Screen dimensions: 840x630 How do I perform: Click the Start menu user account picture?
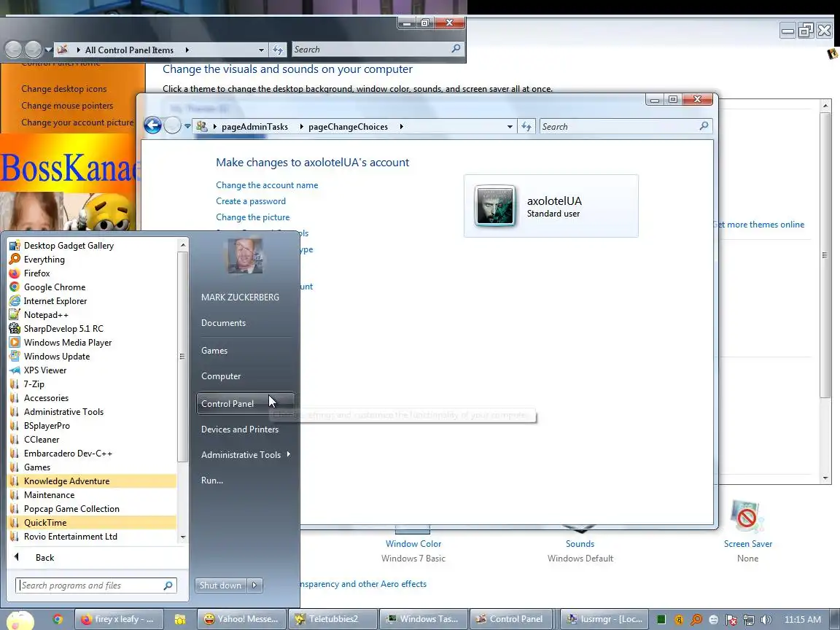(245, 255)
